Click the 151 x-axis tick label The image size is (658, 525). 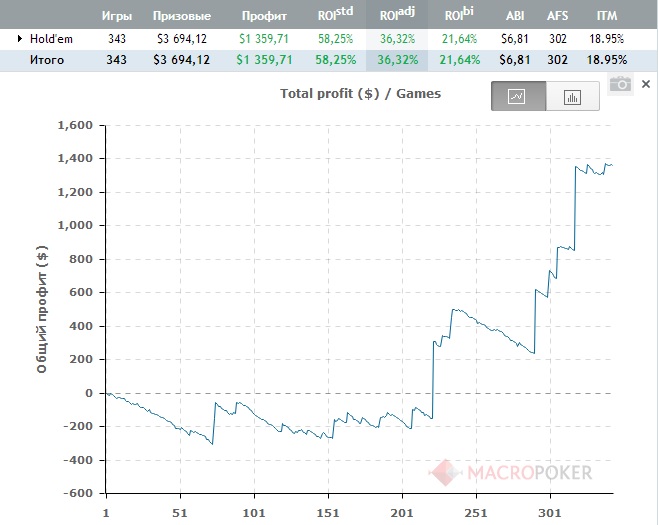coord(328,513)
